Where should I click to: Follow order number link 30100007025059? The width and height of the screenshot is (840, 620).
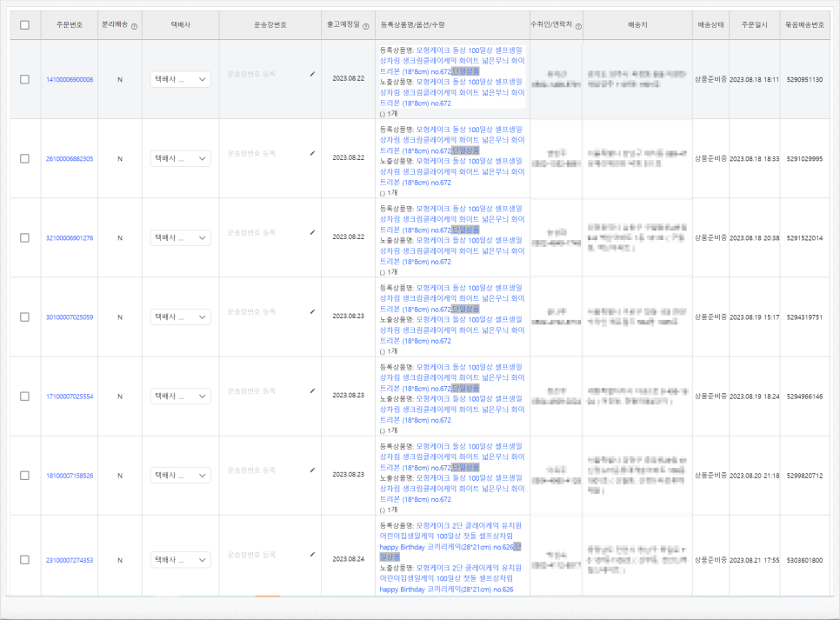[70, 317]
